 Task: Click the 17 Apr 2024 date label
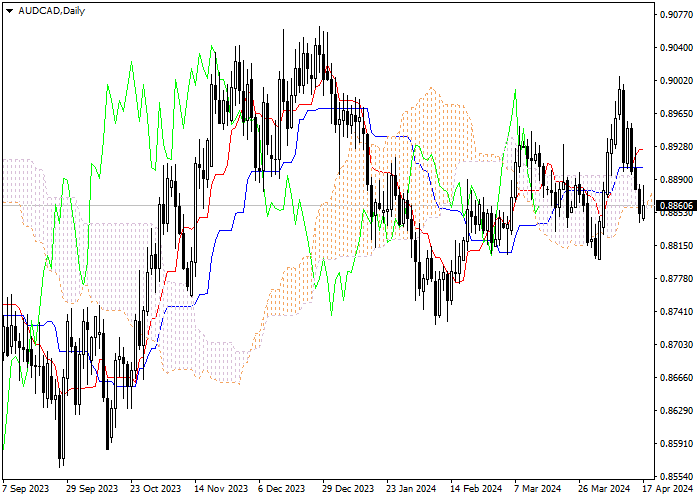668,489
